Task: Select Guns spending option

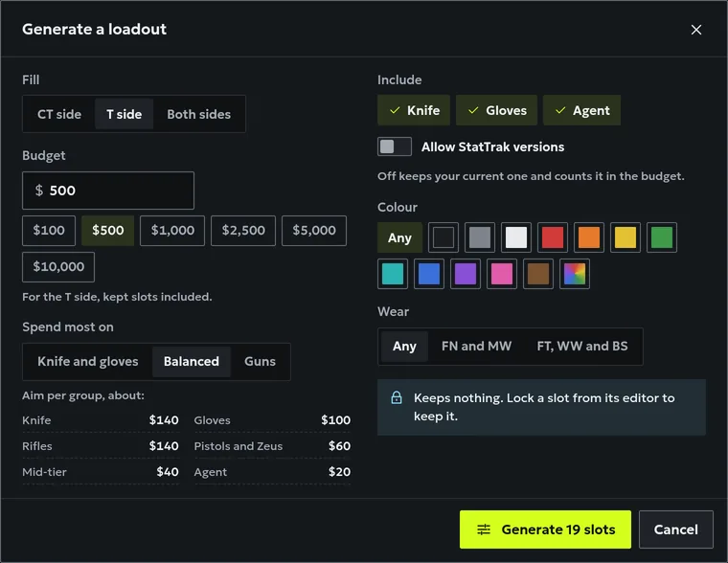Action: click(x=260, y=362)
